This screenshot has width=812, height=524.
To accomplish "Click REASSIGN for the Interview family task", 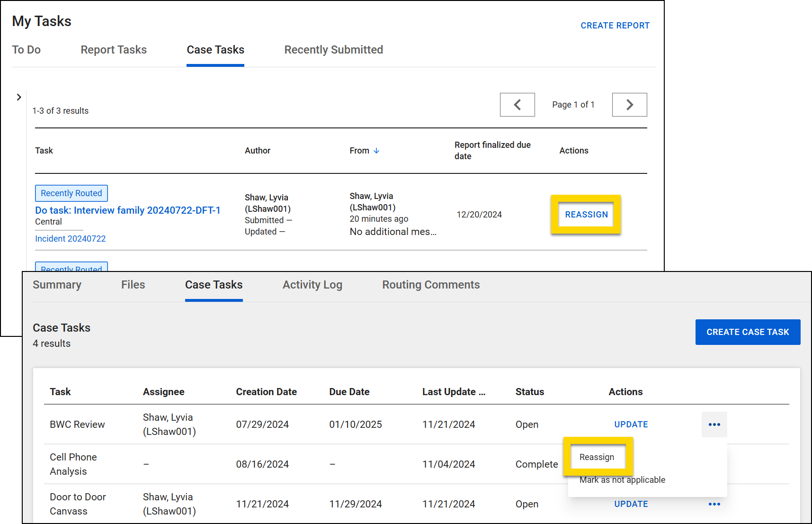I will (x=586, y=214).
